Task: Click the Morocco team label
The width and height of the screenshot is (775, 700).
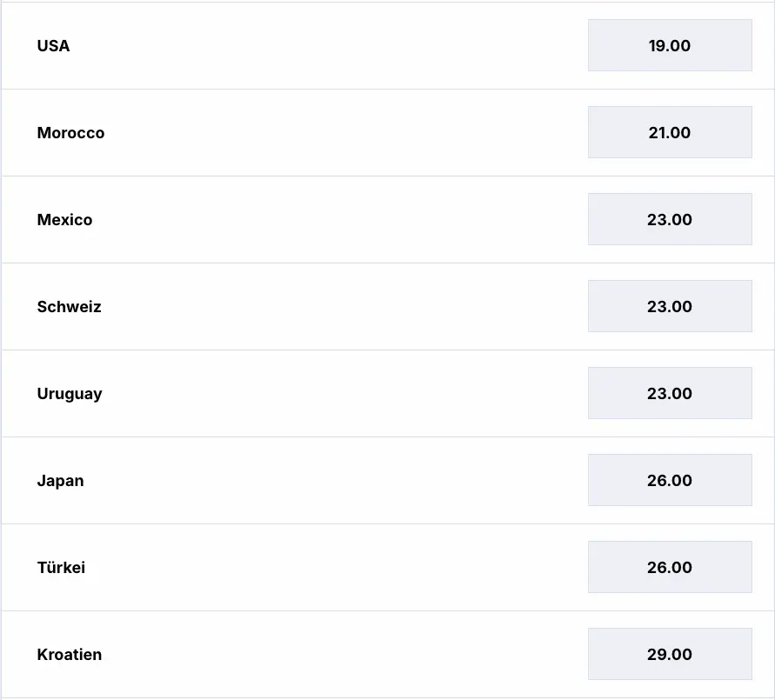Action: click(70, 133)
